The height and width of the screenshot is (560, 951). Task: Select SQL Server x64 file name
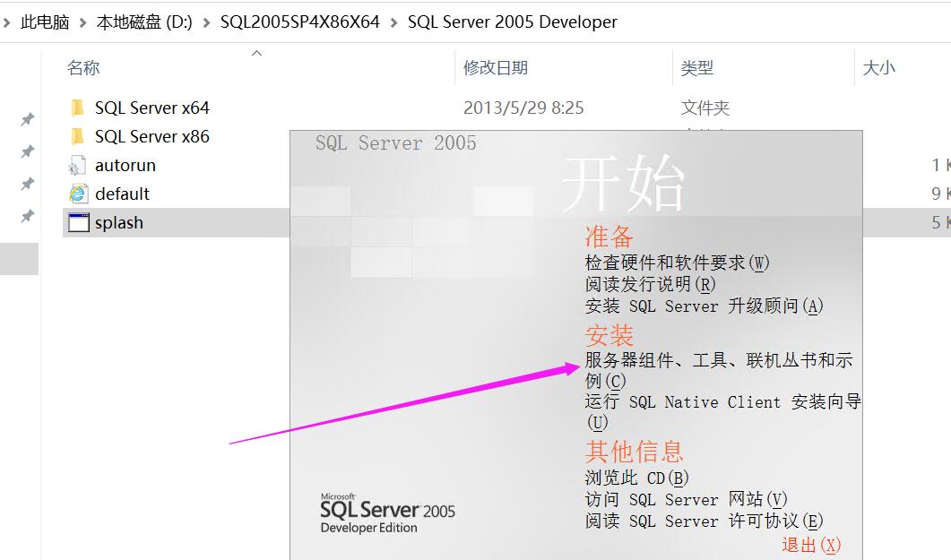point(152,108)
